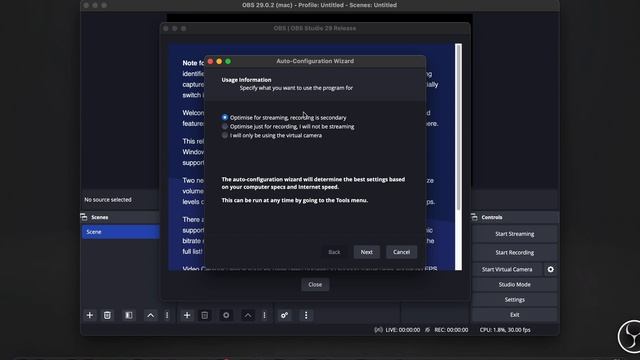Open source properties gear icon

coord(226,315)
